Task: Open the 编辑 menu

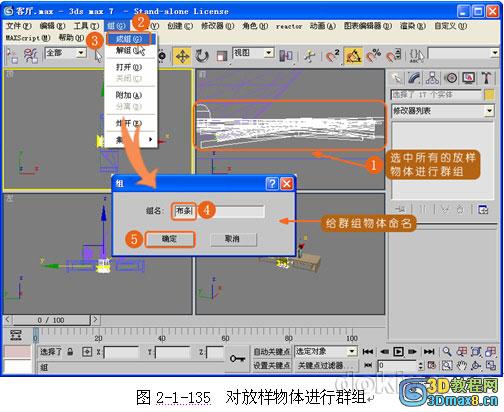Action: tap(52, 26)
